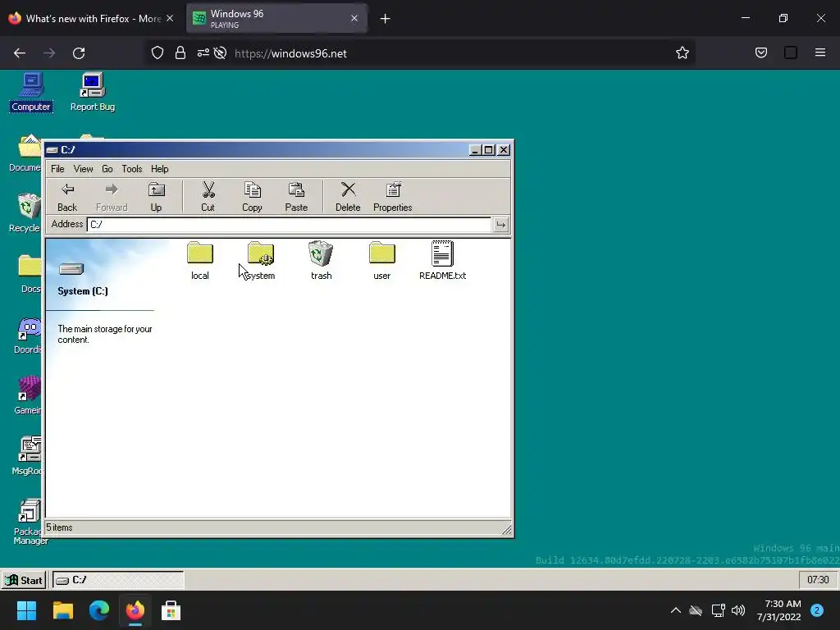Click the purple Gameing desktop shortcut
Screen dimensions: 840x630
pos(28,395)
